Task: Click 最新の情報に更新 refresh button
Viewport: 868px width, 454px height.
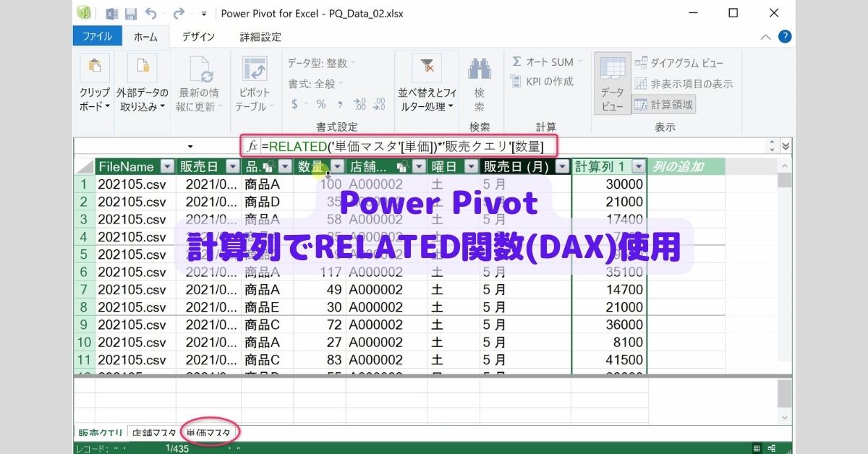Action: (199, 83)
